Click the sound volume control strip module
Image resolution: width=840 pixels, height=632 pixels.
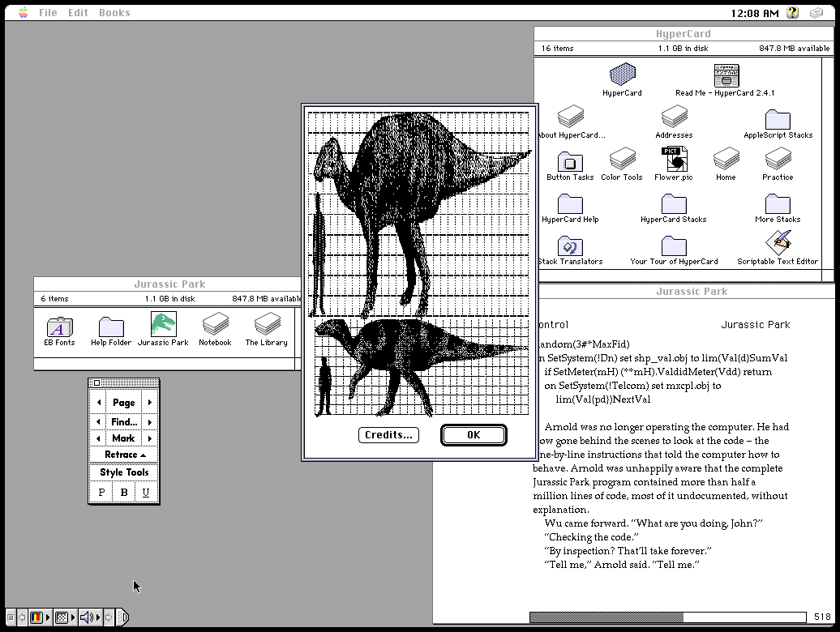point(88,617)
